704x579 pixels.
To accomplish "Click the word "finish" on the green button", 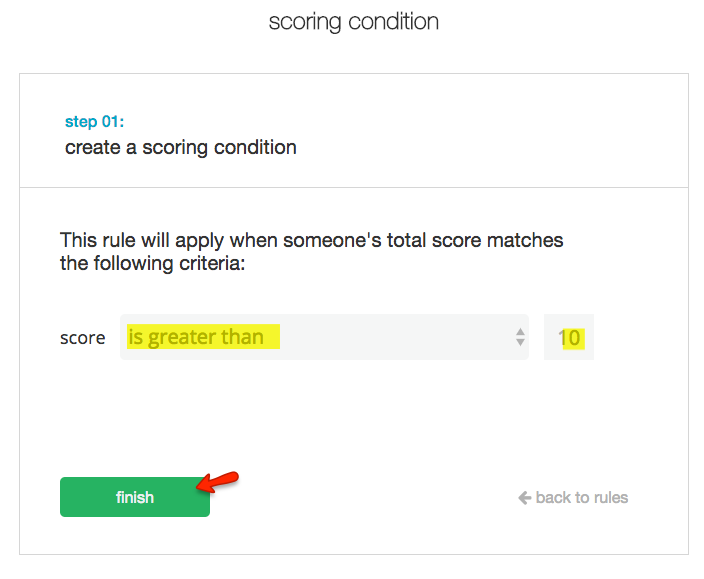I will coord(134,497).
